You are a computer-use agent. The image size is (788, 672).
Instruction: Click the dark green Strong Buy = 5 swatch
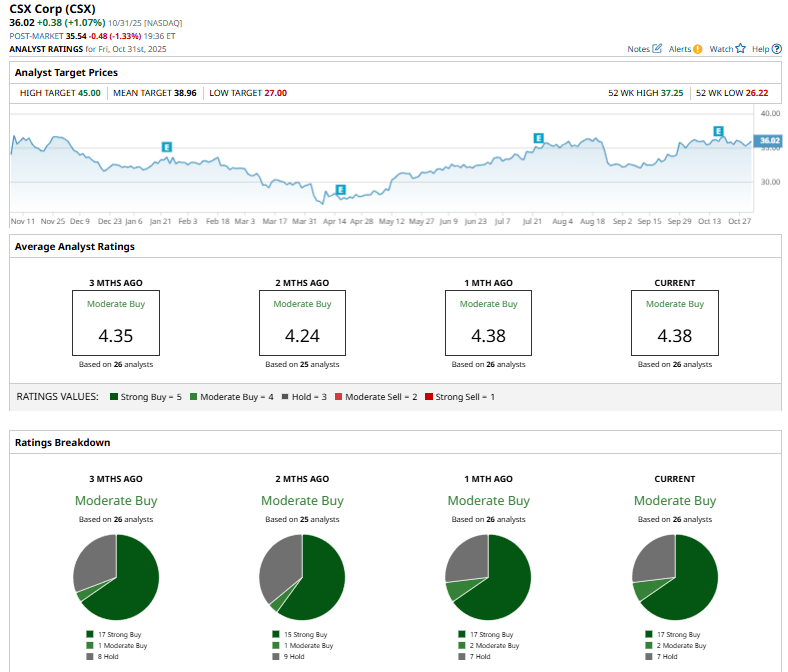(x=112, y=397)
